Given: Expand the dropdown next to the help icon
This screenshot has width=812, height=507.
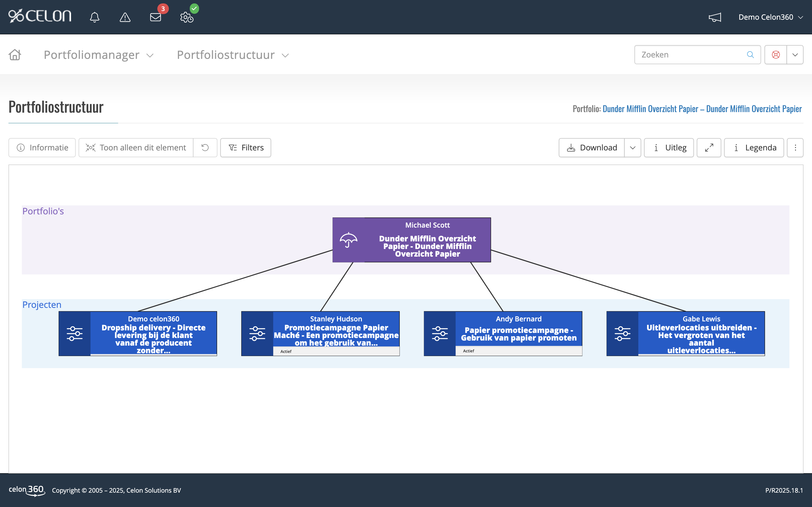Looking at the screenshot, I should (795, 55).
